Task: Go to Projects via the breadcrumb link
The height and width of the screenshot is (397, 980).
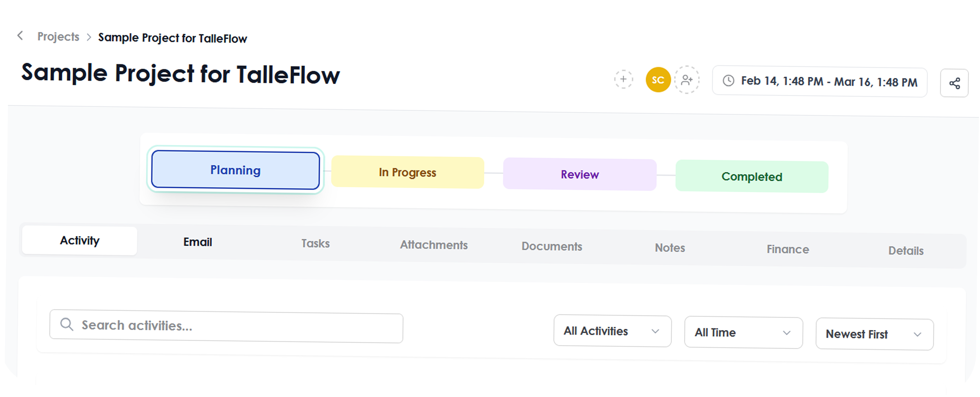Action: (x=58, y=37)
